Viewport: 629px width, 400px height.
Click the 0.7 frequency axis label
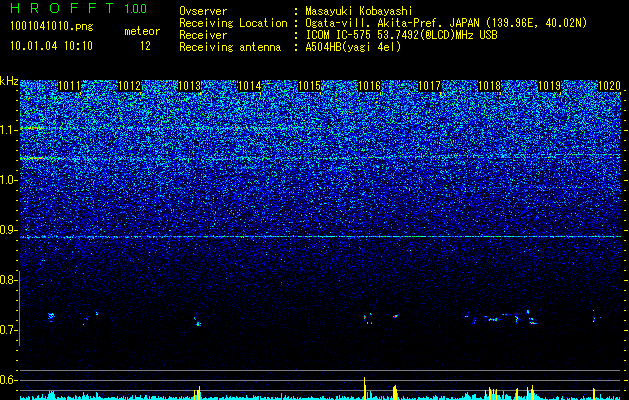pos(8,330)
